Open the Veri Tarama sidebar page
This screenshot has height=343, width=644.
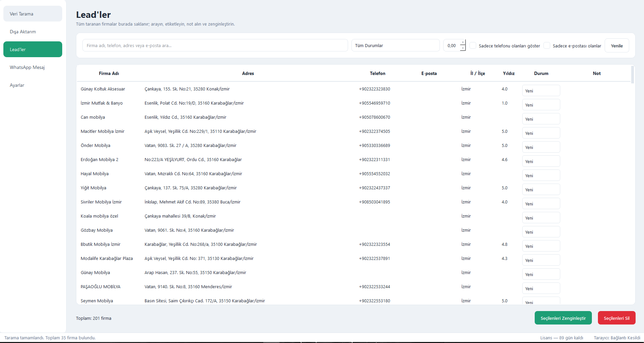click(33, 14)
